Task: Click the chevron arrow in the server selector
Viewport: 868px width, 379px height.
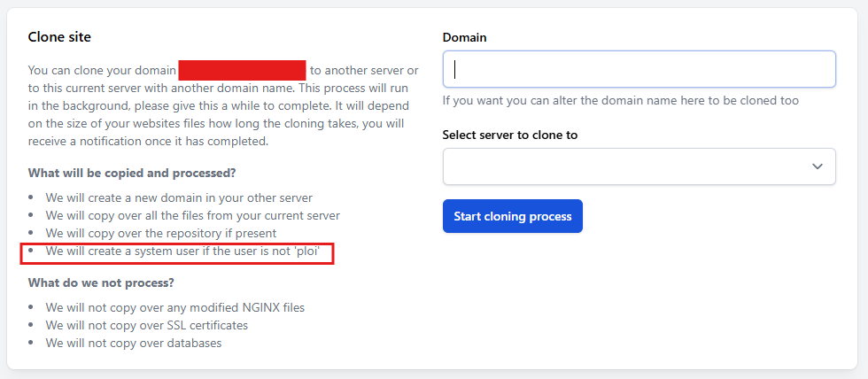Action: coord(817,166)
